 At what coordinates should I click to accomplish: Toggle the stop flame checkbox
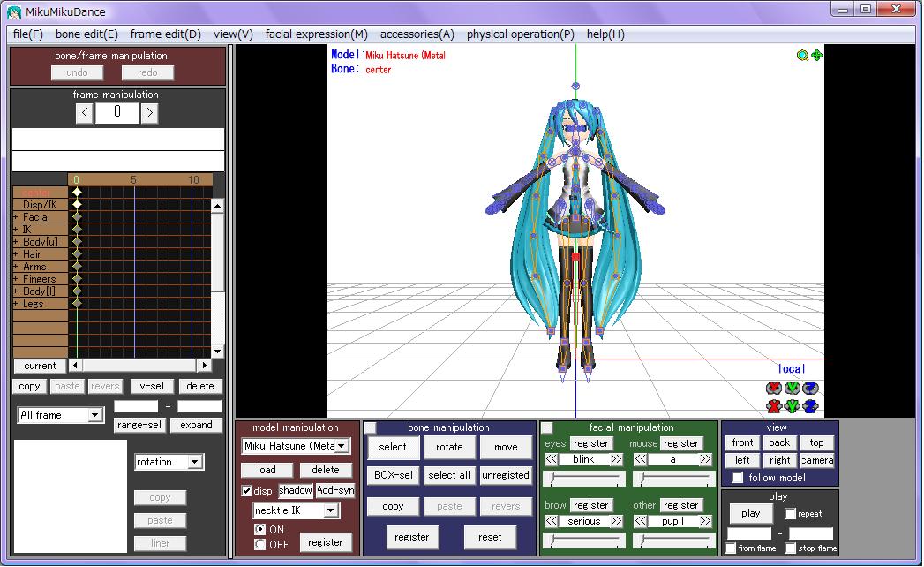(x=790, y=548)
